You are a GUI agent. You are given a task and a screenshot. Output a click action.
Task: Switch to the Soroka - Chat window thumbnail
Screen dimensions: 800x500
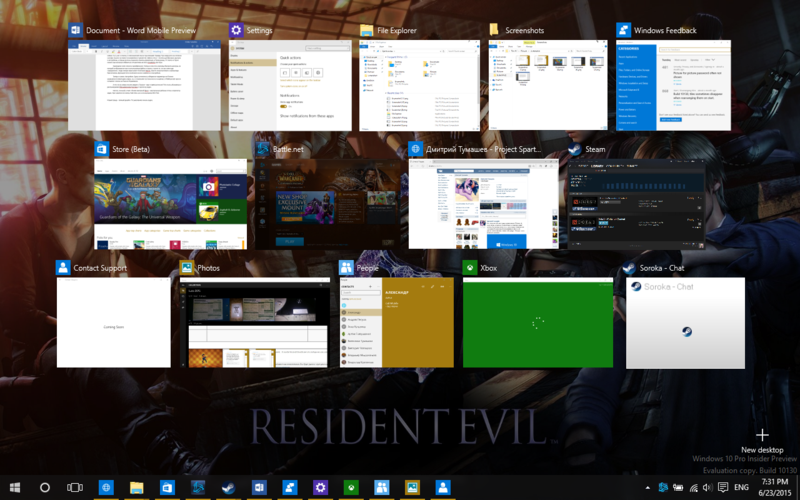(685, 323)
